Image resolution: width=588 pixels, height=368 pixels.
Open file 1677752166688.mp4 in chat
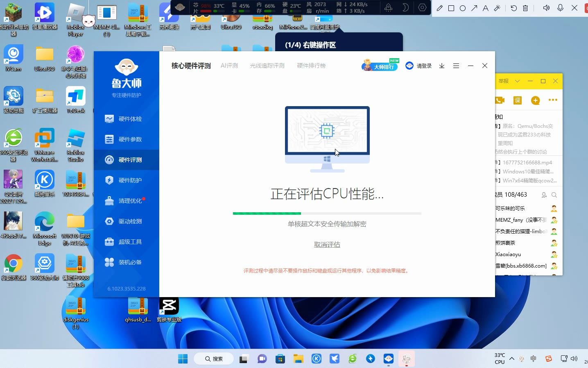click(527, 163)
